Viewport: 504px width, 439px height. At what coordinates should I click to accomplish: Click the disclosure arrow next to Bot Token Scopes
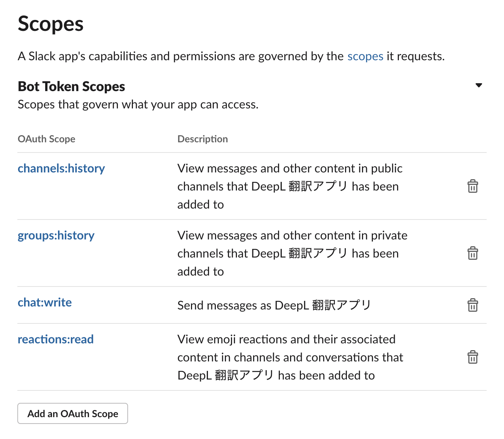(479, 85)
